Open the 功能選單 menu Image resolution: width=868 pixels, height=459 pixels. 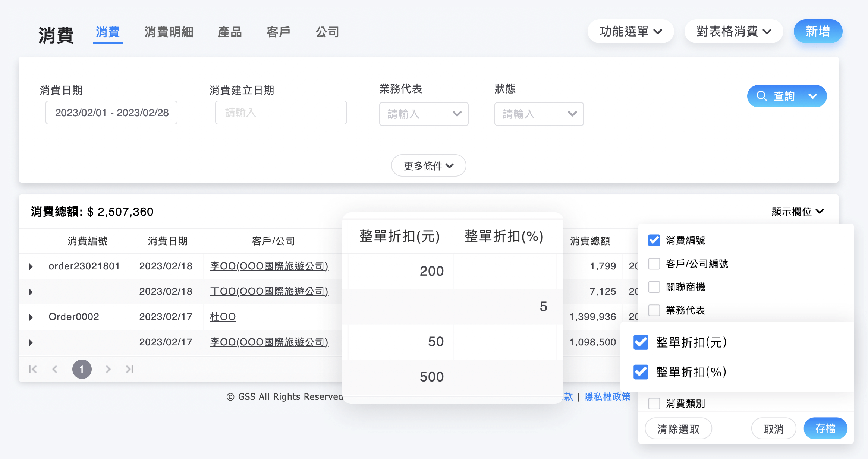click(x=630, y=31)
